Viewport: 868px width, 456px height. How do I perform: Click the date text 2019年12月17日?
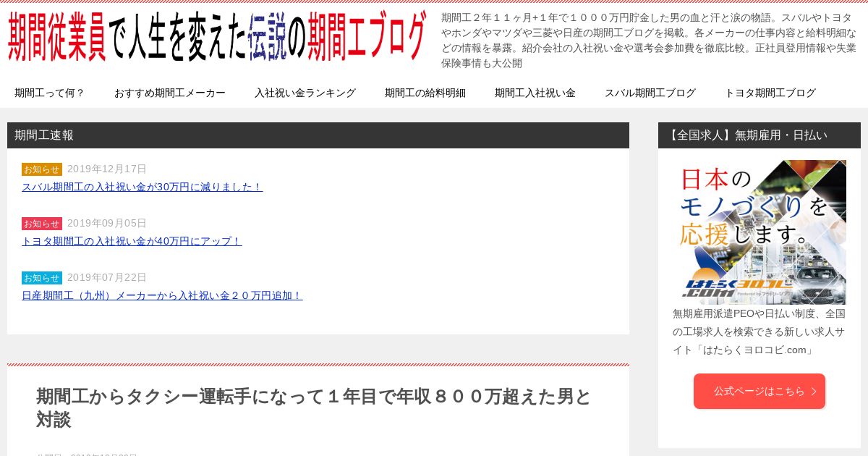coord(107,169)
